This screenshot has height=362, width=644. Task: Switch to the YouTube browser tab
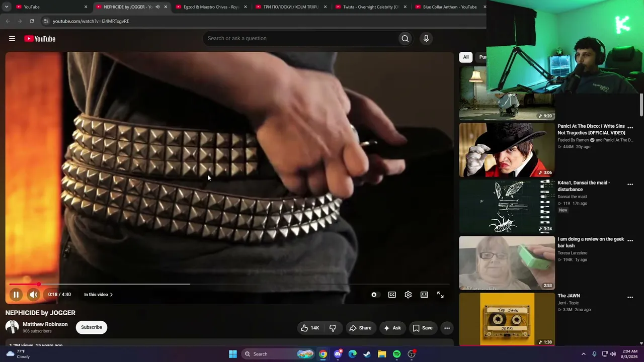pos(47,7)
